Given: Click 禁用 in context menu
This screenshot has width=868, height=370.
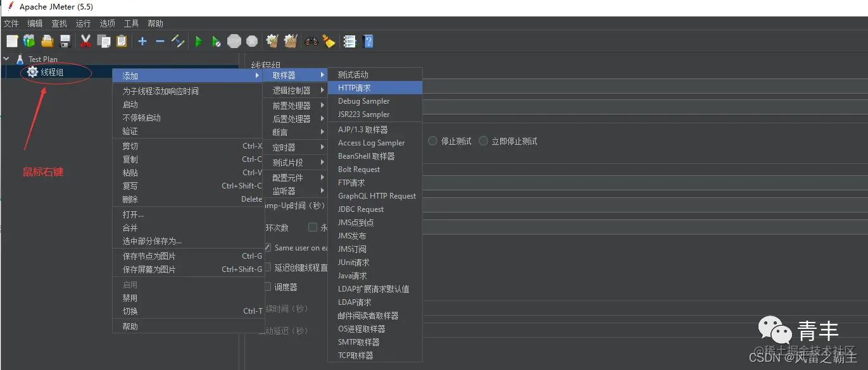Looking at the screenshot, I should (x=187, y=298).
